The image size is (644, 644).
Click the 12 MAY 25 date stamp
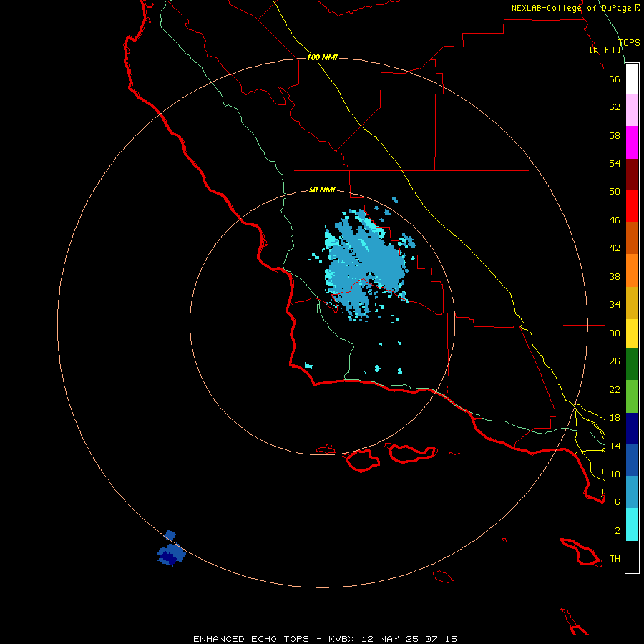pyautogui.click(x=390, y=639)
